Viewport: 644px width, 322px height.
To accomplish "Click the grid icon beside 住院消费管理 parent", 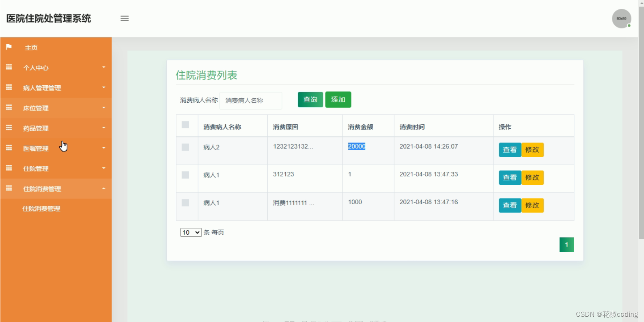I will pyautogui.click(x=9, y=188).
